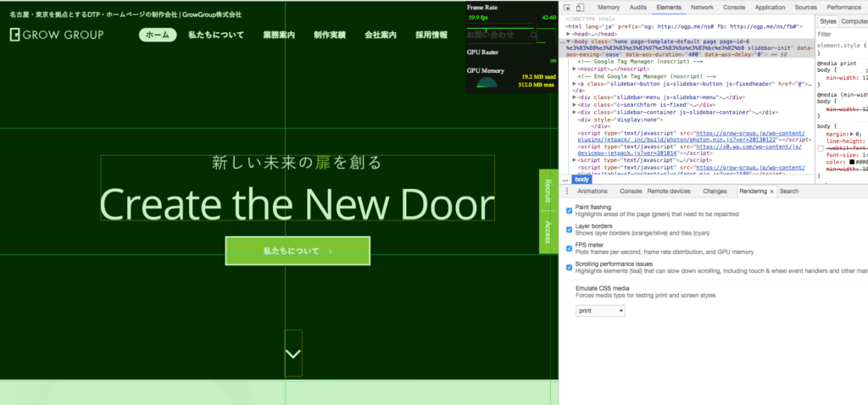
Task: Click the down chevron scroll arrow
Action: point(293,353)
